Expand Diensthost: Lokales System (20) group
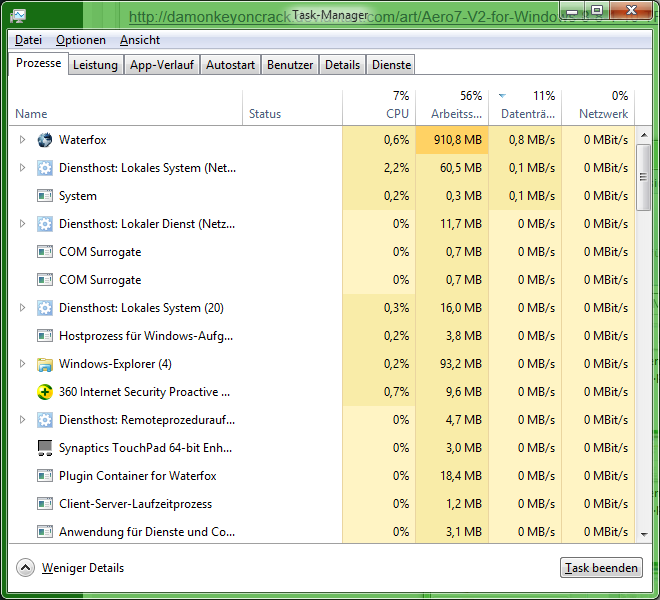Image resolution: width=660 pixels, height=600 pixels. tap(22, 308)
